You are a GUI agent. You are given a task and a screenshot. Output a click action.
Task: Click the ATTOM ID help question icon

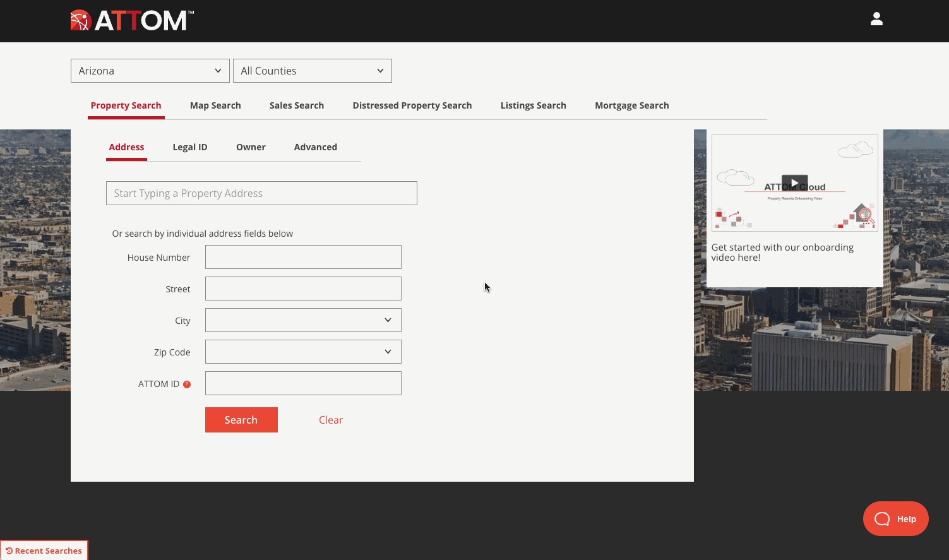coord(187,384)
